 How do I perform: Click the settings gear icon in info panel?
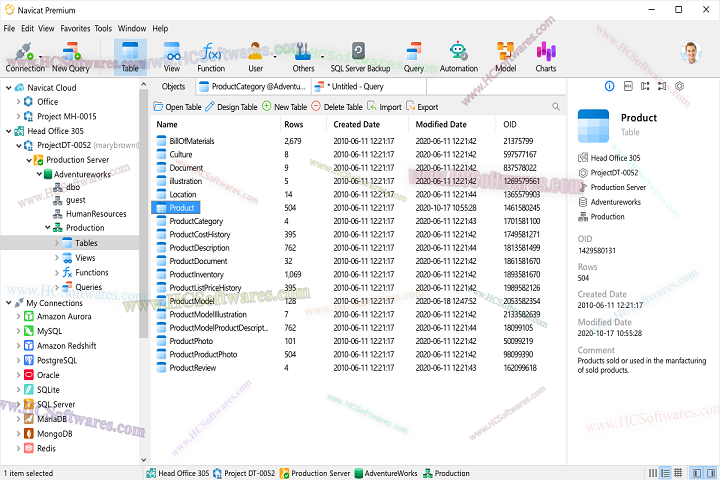(x=680, y=86)
